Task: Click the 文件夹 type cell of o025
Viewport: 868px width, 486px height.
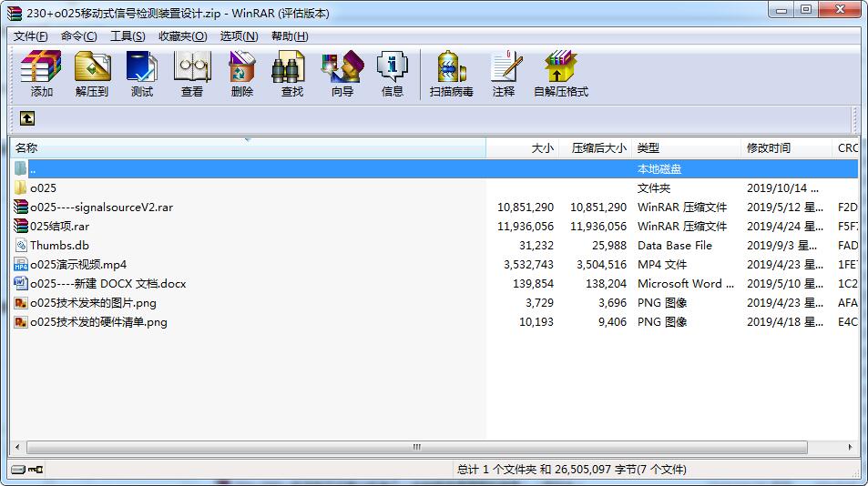Action: click(x=654, y=188)
